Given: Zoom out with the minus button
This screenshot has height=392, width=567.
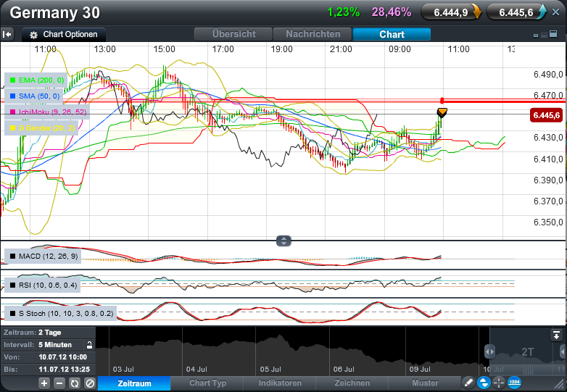Looking at the screenshot, I should pyautogui.click(x=59, y=383).
